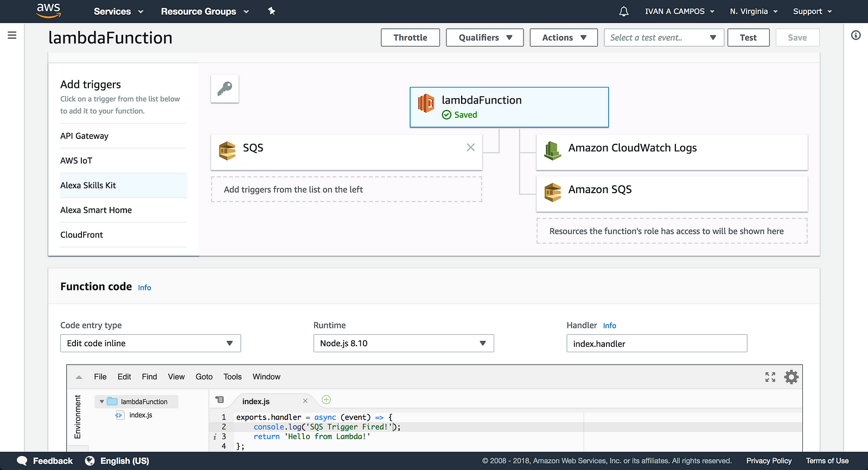The width and height of the screenshot is (868, 470).
Task: Click the pin shortcuts icon
Action: (272, 11)
